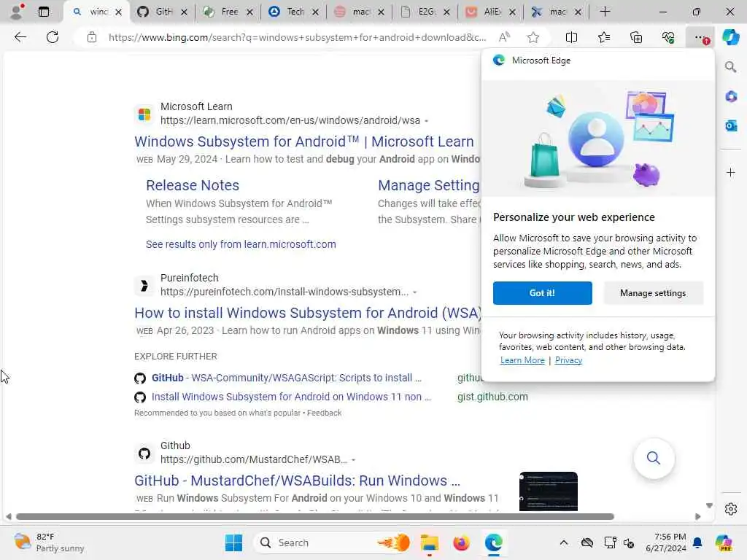Open Windows Subsystem for Android Microsoft Learn result
The height and width of the screenshot is (560, 747).
point(304,141)
